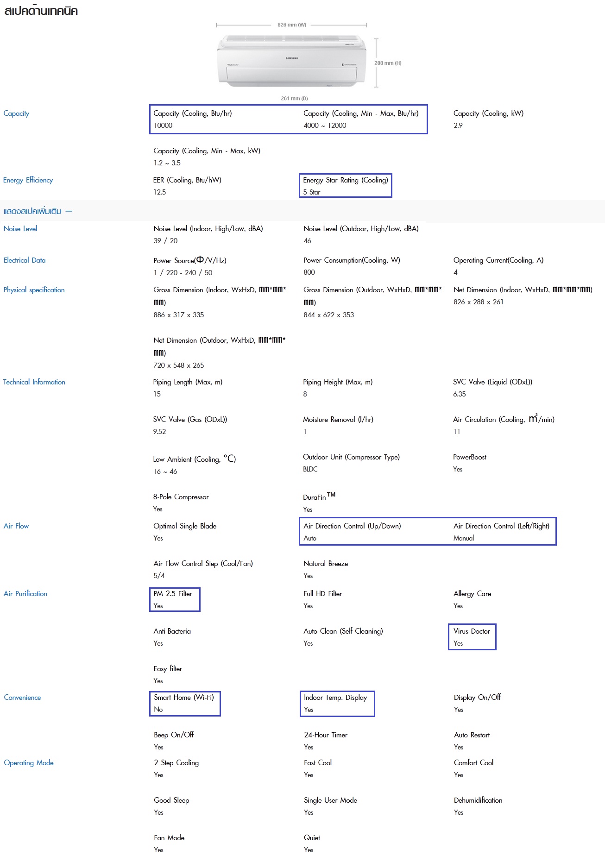
Task: Click the Natural Breeze label
Action: (326, 564)
